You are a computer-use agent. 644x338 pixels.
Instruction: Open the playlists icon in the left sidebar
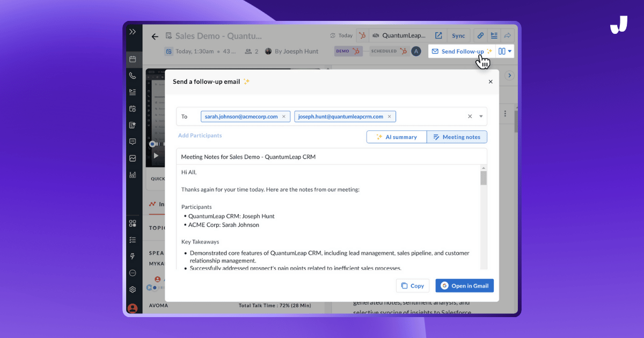pyautogui.click(x=133, y=92)
